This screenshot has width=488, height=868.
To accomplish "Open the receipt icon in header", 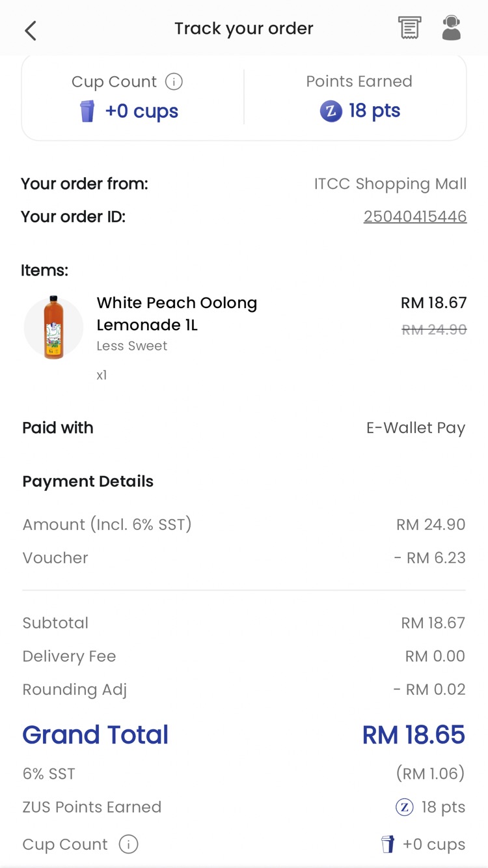I will click(x=409, y=28).
